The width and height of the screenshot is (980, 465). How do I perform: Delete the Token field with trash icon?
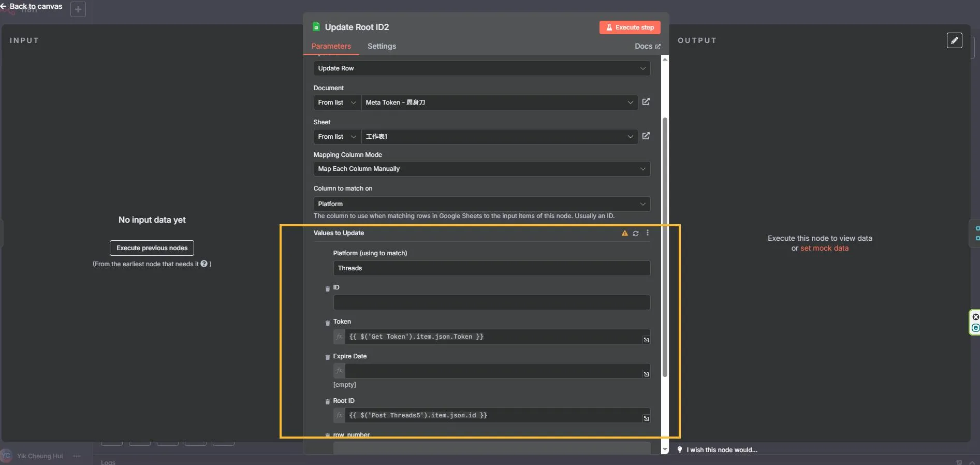pyautogui.click(x=327, y=323)
